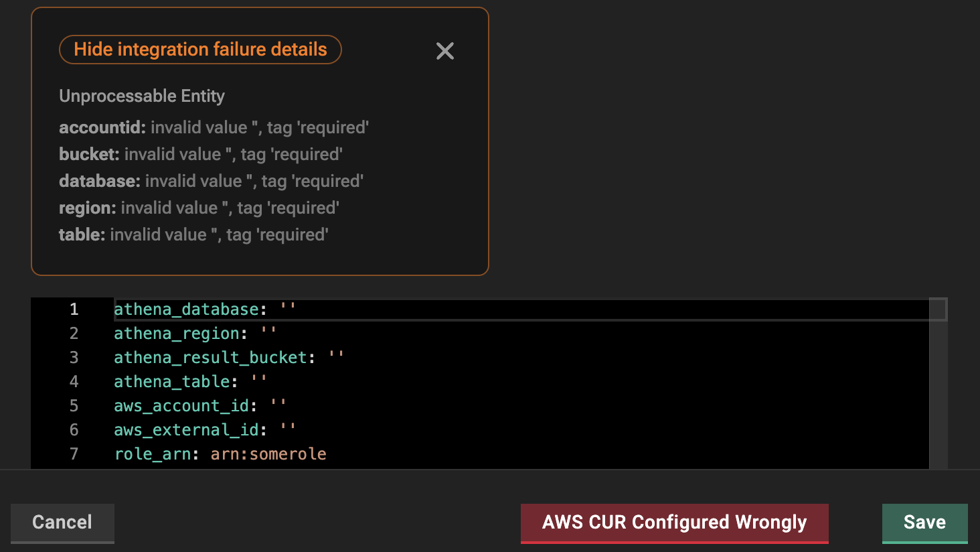
Task: Click line number 1 in the gutter
Action: (x=74, y=309)
